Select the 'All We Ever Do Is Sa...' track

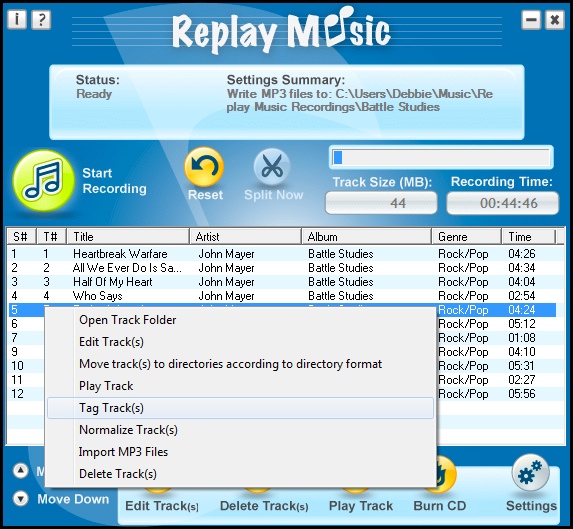[x=282, y=268]
